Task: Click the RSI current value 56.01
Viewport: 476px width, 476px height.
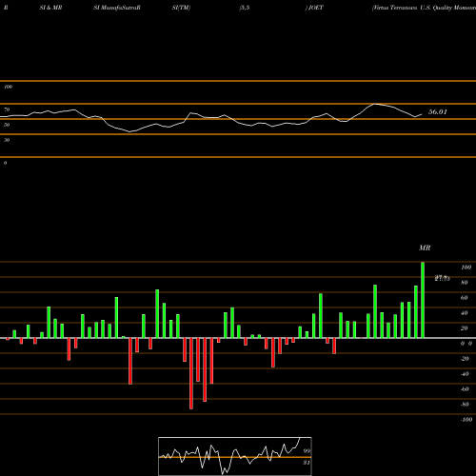Action: [x=438, y=111]
